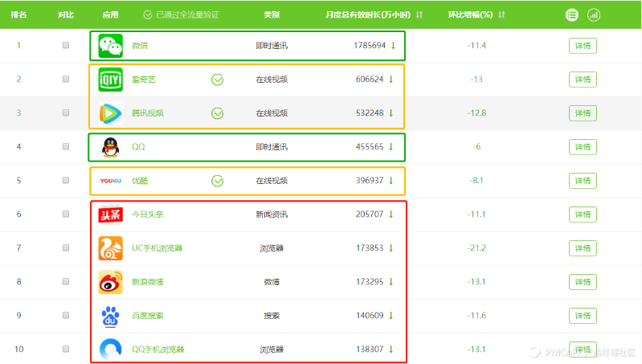Click verified checkmark icon for 腾讯视频
Image resolution: width=642 pixels, height=364 pixels.
point(218,113)
